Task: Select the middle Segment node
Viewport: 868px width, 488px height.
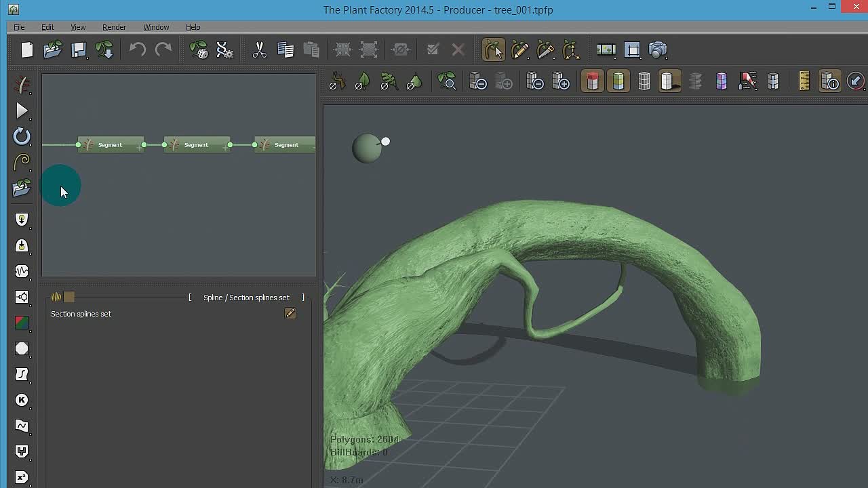Action: point(197,144)
